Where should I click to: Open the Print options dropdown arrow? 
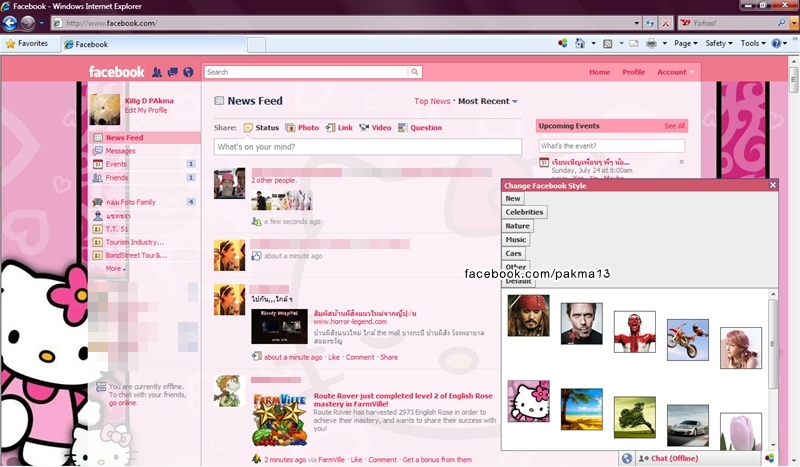[x=664, y=43]
